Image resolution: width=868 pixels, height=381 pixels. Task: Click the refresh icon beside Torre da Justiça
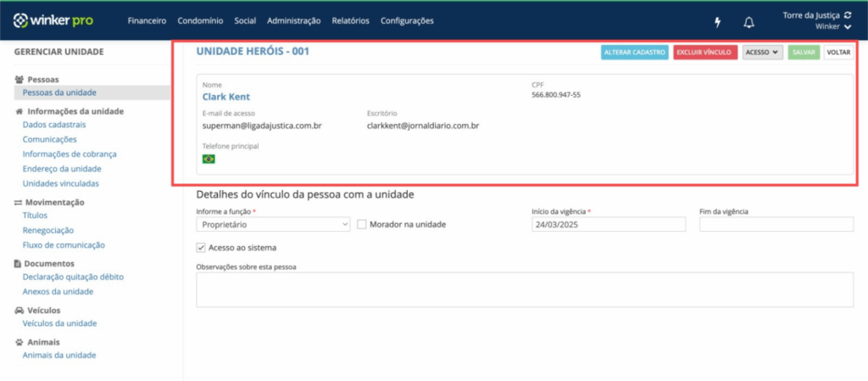click(x=848, y=16)
